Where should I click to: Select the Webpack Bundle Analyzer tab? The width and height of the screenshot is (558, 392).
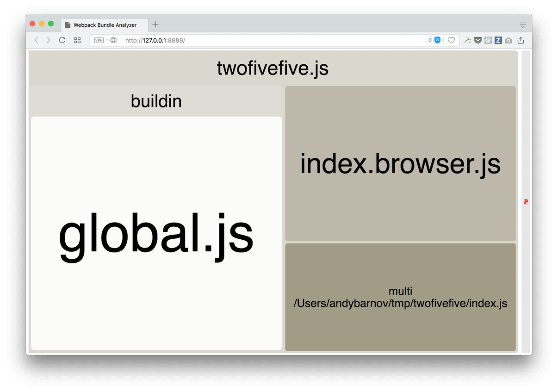(105, 25)
